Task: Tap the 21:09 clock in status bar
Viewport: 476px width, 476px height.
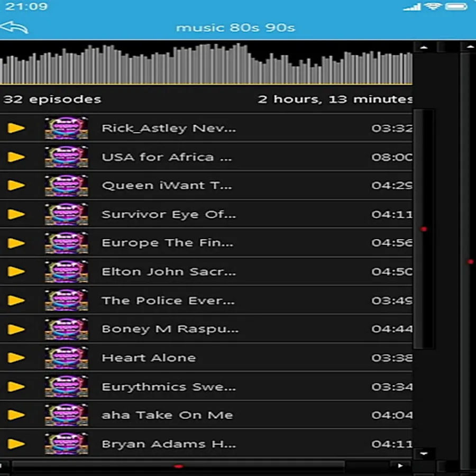Action: click(x=26, y=6)
